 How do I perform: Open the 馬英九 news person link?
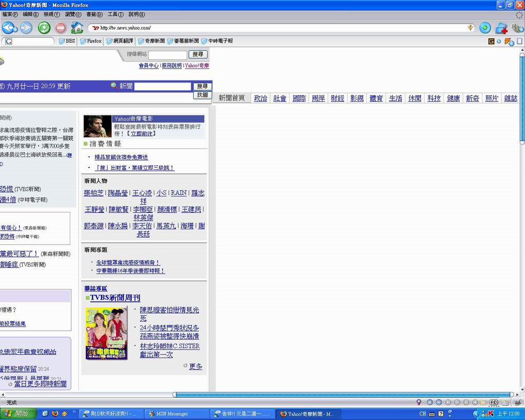coord(166,226)
